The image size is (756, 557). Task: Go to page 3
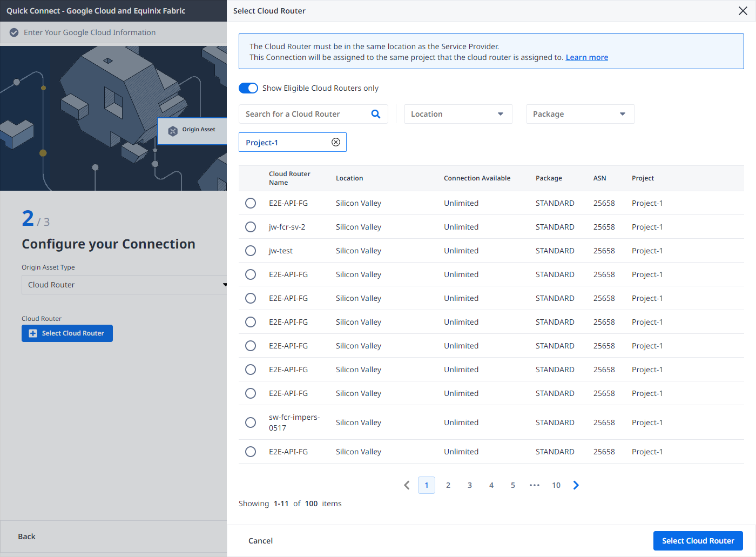tap(470, 485)
